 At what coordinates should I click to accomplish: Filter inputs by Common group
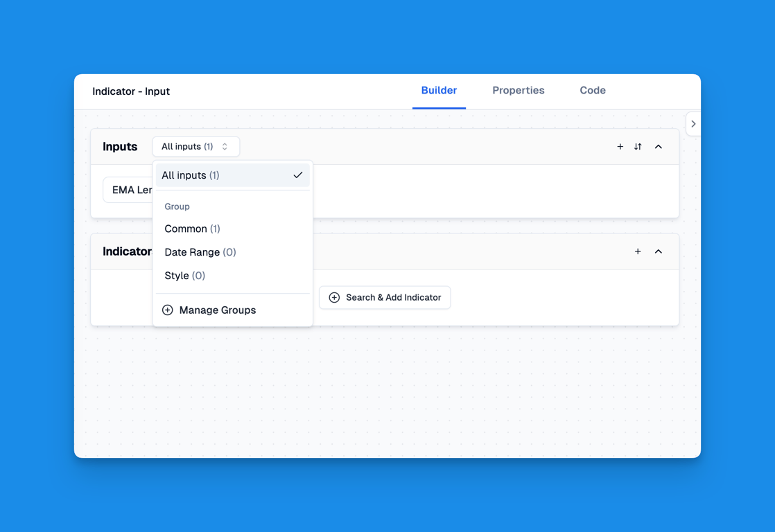pos(192,229)
